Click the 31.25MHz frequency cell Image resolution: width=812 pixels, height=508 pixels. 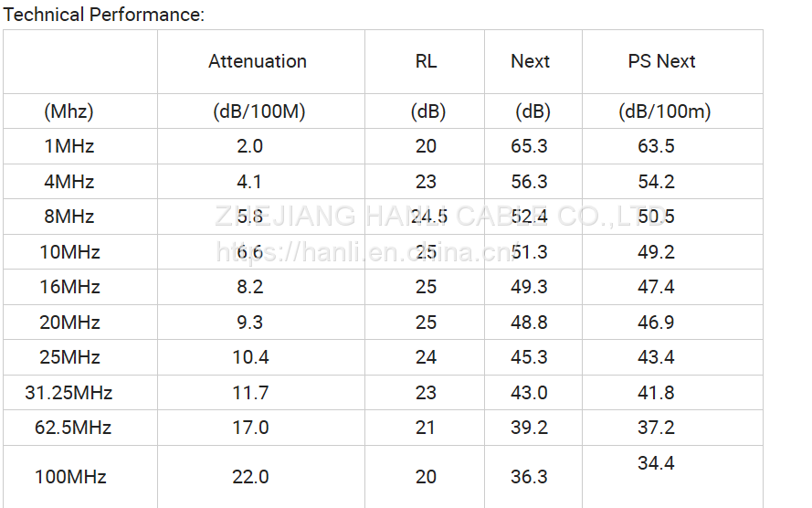[69, 393]
